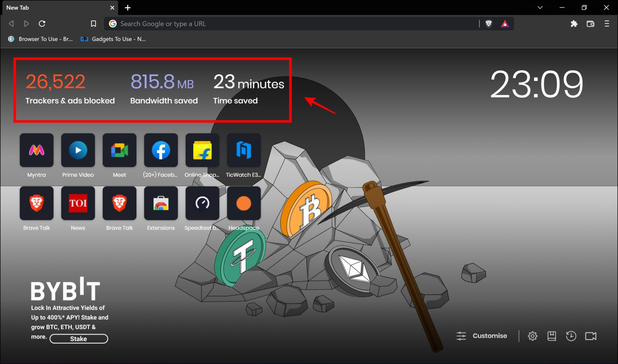The width and height of the screenshot is (618, 364).
Task: Start Brave Talk with the camera icon
Action: [591, 336]
